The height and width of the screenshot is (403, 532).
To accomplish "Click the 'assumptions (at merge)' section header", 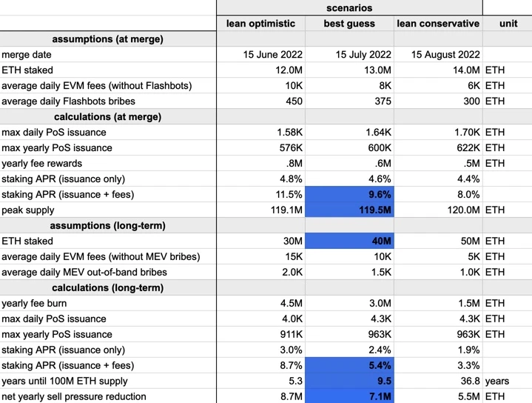I will tap(108, 39).
